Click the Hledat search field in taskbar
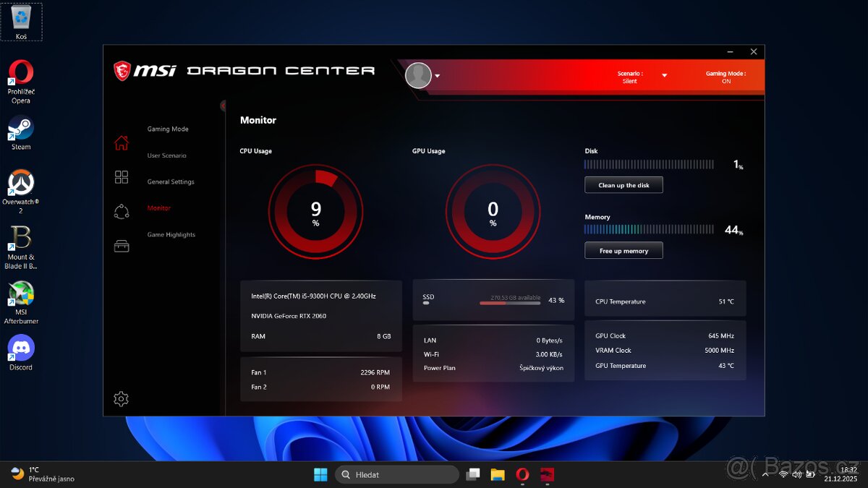Viewport: 868px width, 488px height. click(396, 474)
